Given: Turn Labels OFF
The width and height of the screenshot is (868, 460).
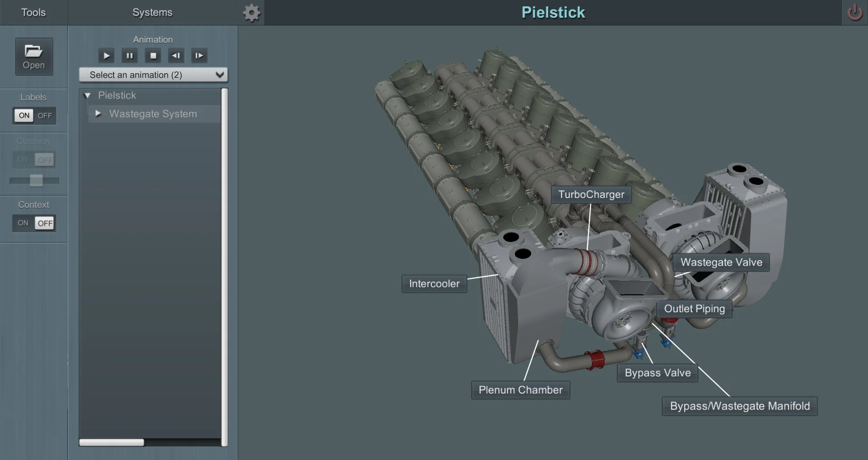Looking at the screenshot, I should pyautogui.click(x=45, y=116).
